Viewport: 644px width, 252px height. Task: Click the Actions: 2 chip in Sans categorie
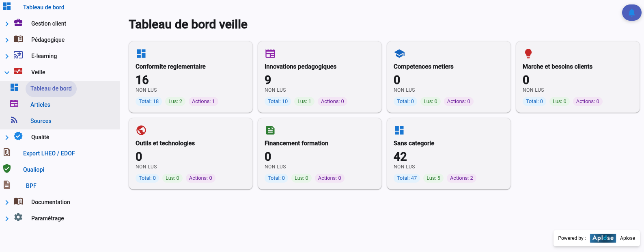461,178
